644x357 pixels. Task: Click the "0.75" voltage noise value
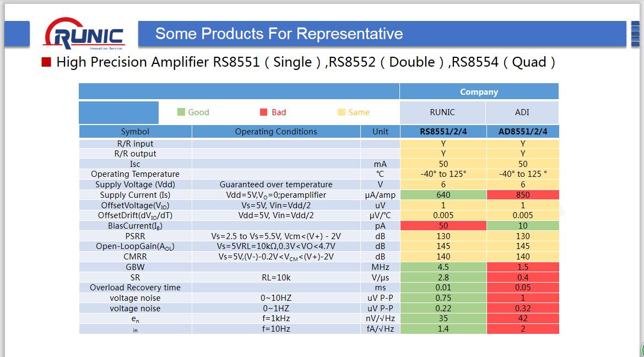click(x=443, y=298)
